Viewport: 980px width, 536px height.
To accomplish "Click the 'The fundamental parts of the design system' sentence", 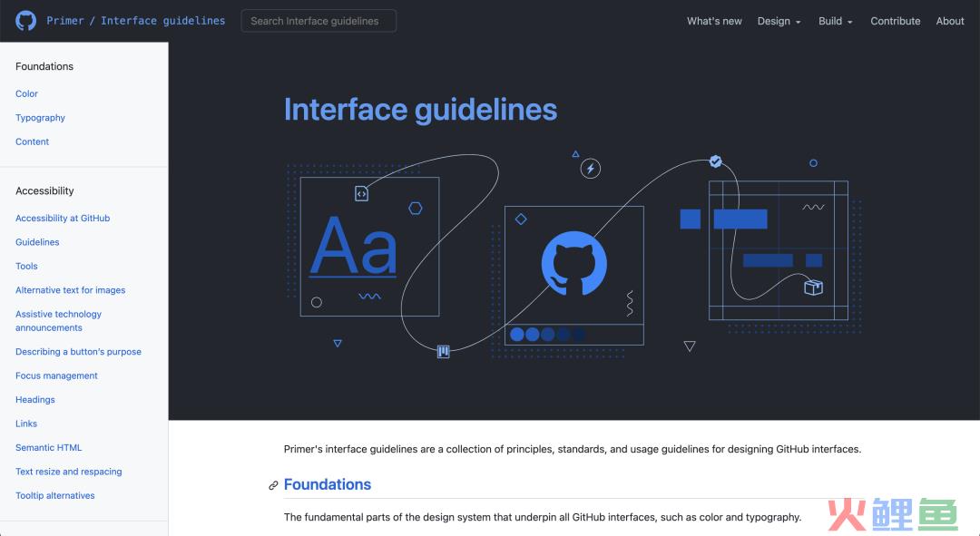I will tap(543, 517).
